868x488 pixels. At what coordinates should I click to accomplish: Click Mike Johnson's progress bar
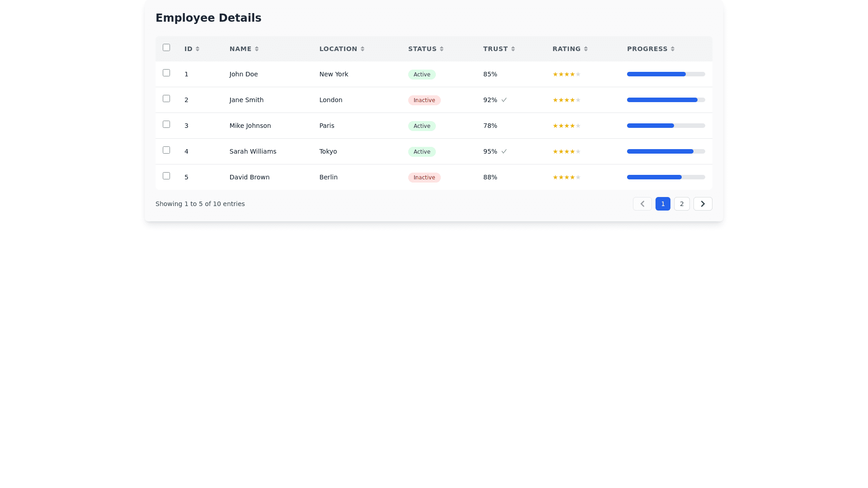click(665, 126)
